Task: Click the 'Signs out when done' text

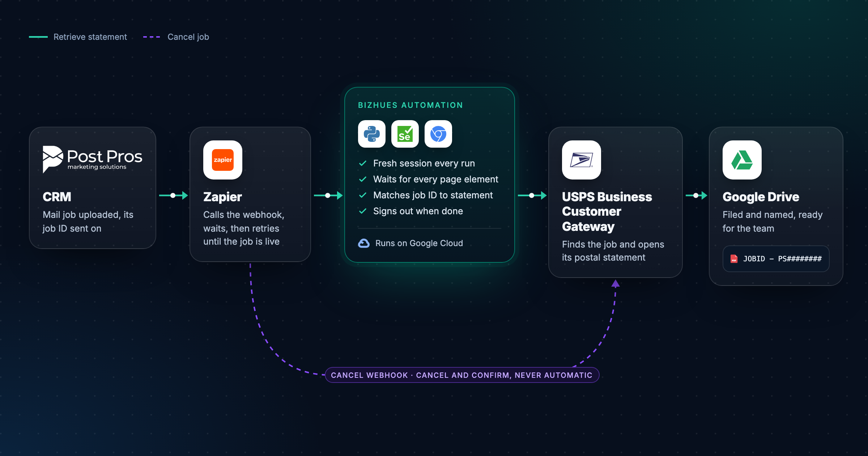Action: pyautogui.click(x=418, y=211)
